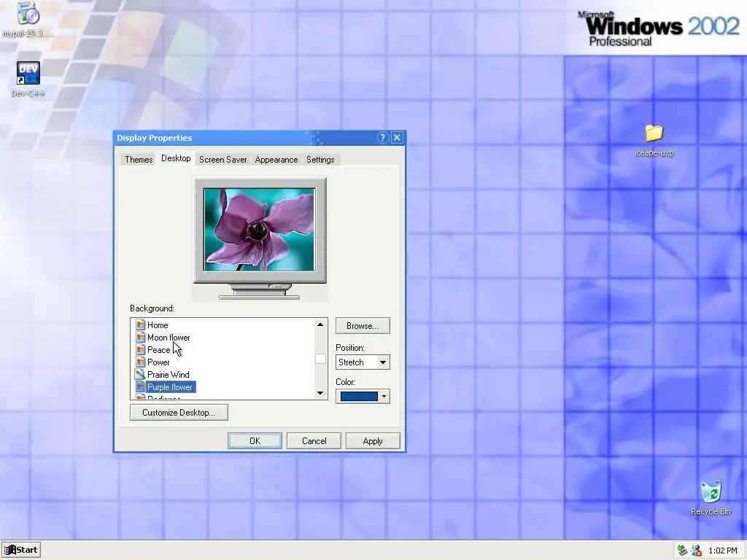Expand the Color picker dropdown arrow
The height and width of the screenshot is (560, 747).
pyautogui.click(x=384, y=397)
